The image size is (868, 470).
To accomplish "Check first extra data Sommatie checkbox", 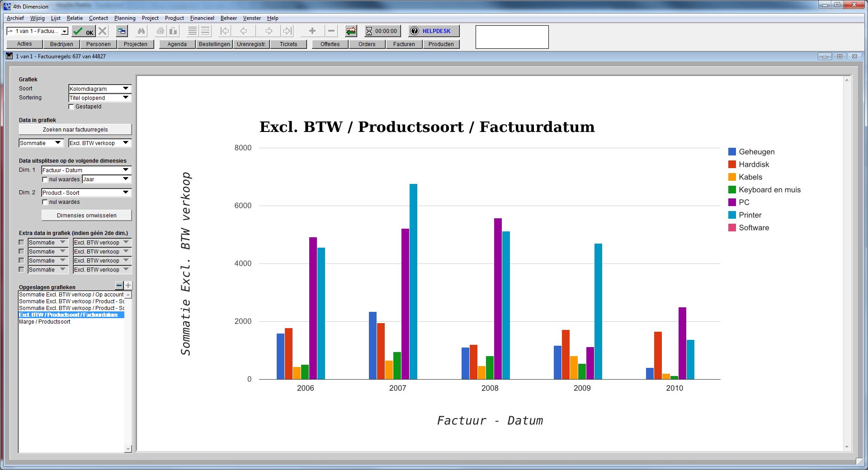I will (x=21, y=243).
